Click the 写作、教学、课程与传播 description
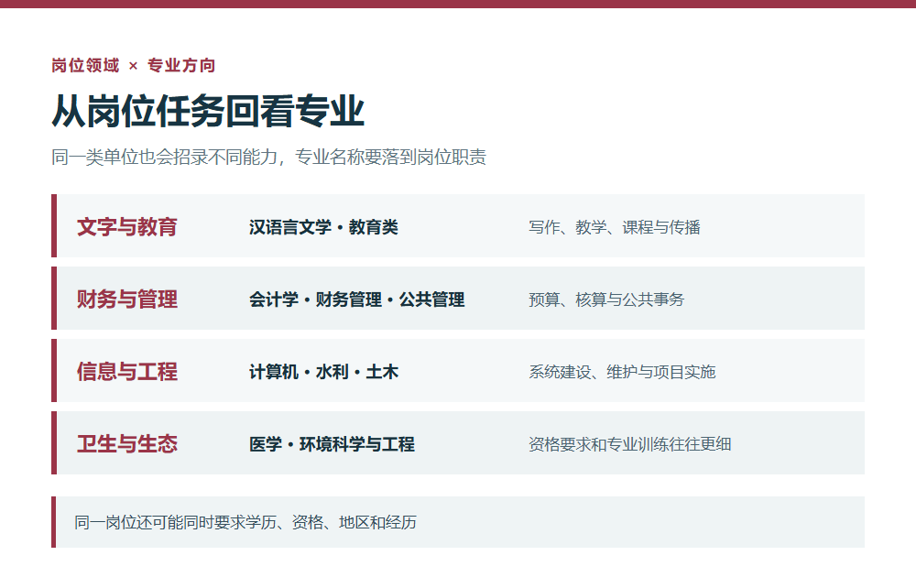This screenshot has width=916, height=588. click(615, 227)
